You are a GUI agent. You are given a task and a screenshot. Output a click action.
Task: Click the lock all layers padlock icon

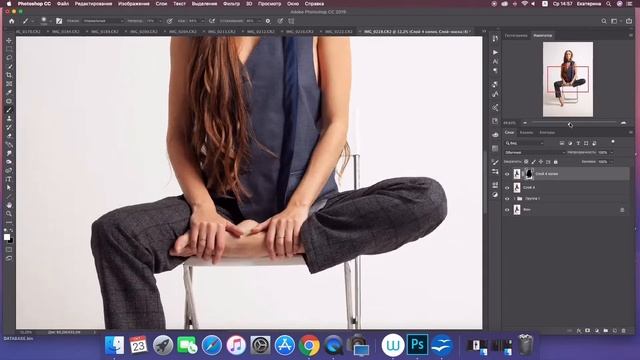click(556, 162)
